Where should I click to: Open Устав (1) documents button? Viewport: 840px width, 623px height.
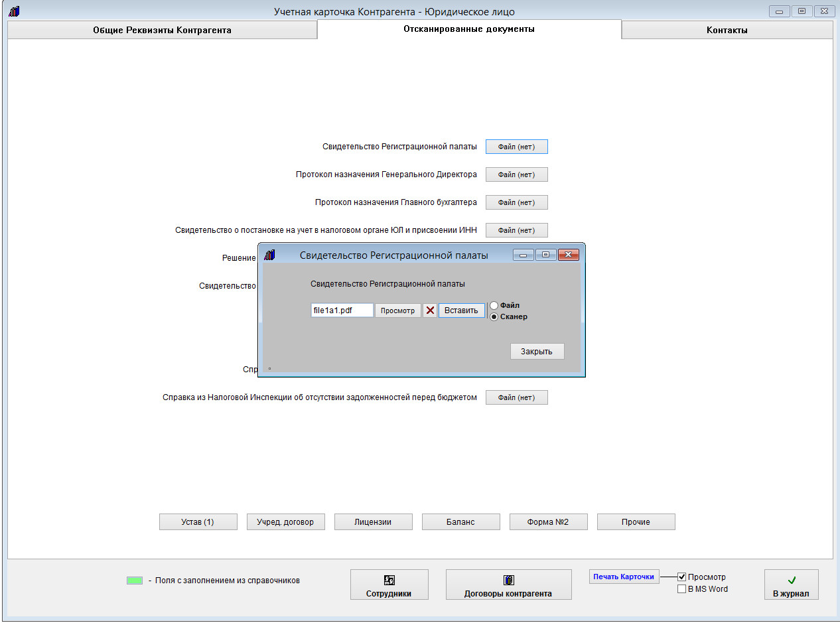tap(198, 522)
